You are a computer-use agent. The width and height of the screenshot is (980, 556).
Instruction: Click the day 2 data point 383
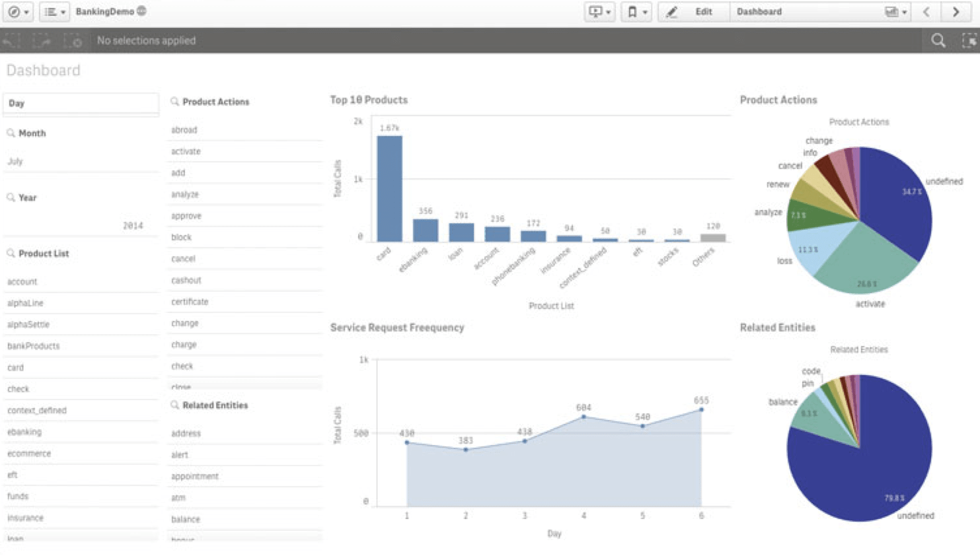pyautogui.click(x=466, y=450)
